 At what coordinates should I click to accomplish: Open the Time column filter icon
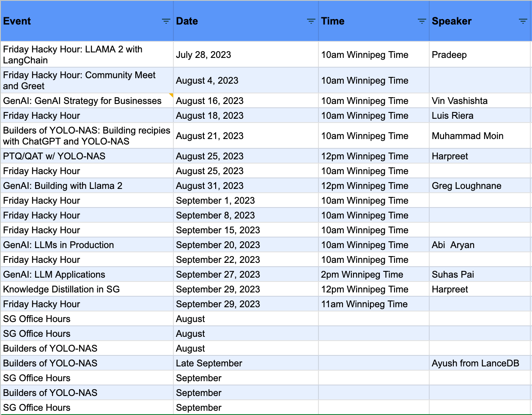click(x=422, y=21)
